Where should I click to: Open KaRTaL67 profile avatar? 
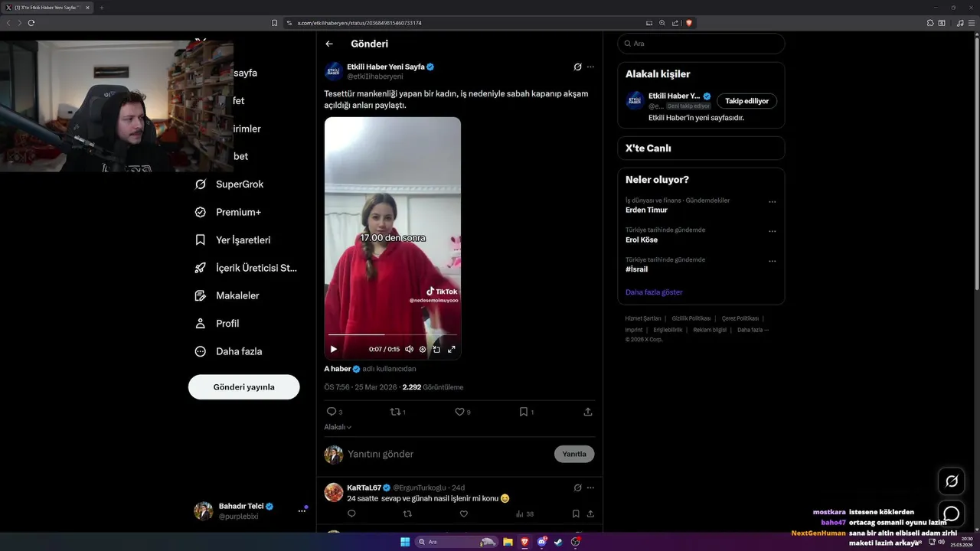pyautogui.click(x=334, y=492)
